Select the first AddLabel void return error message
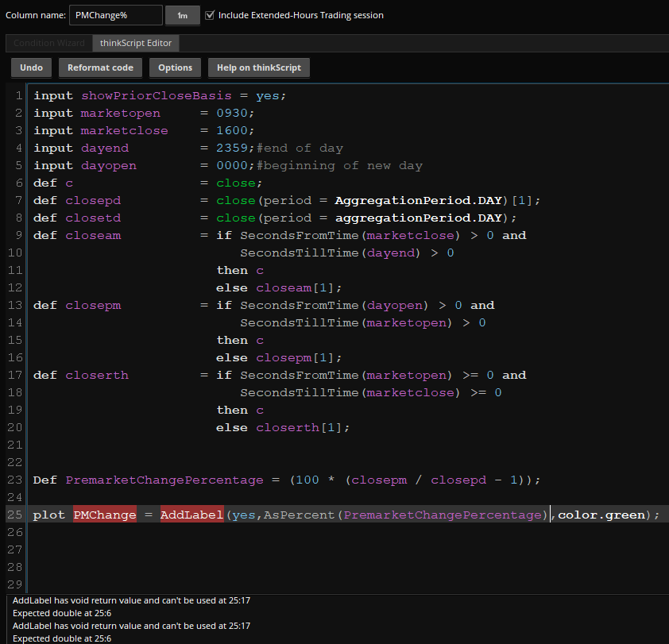The image size is (669, 644). (131, 600)
